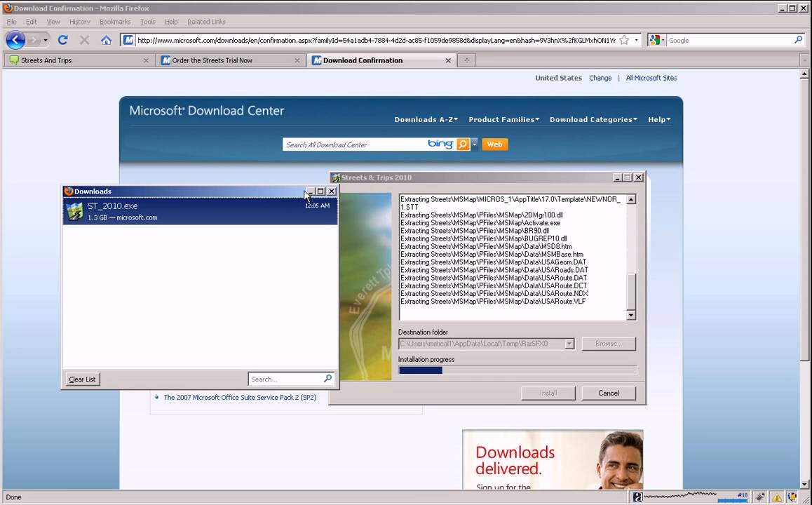Image resolution: width=812 pixels, height=505 pixels.
Task: Click Search All Download Center field
Action: (355, 144)
